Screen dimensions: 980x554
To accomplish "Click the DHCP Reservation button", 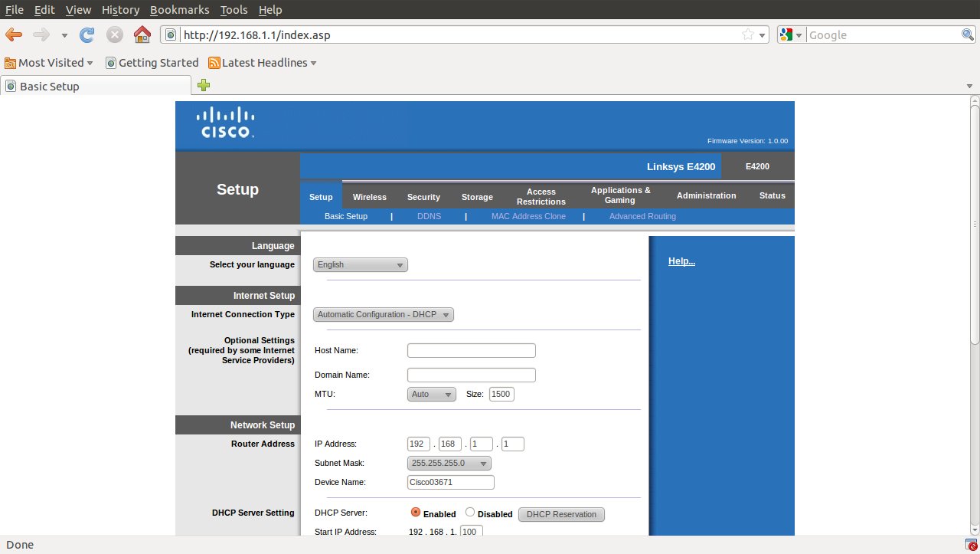I will (561, 514).
